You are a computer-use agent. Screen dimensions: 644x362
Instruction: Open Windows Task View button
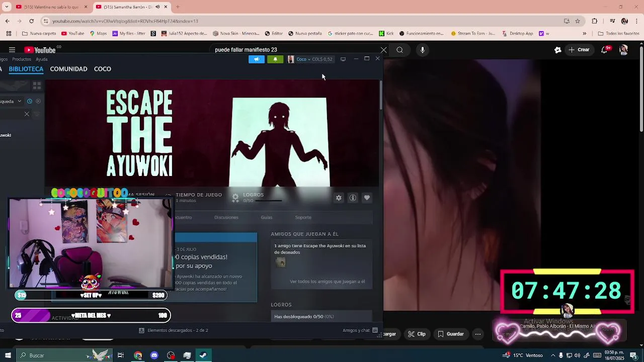[121, 355]
